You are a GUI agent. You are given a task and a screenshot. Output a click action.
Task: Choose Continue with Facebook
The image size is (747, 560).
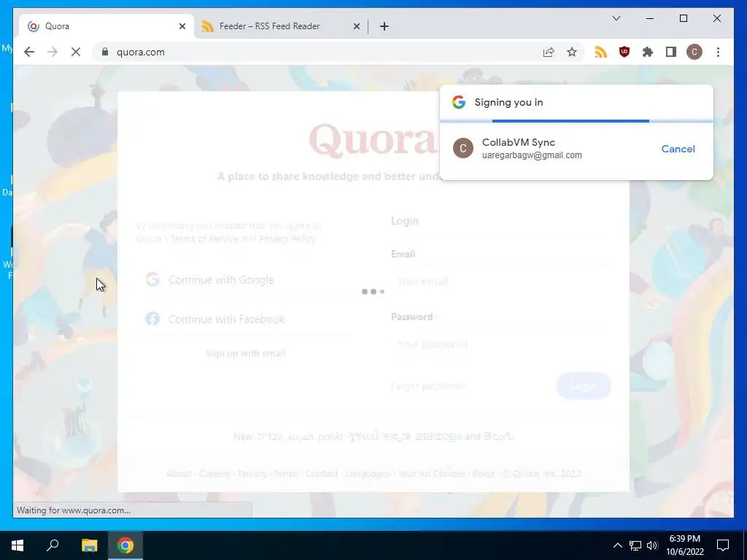coord(245,319)
